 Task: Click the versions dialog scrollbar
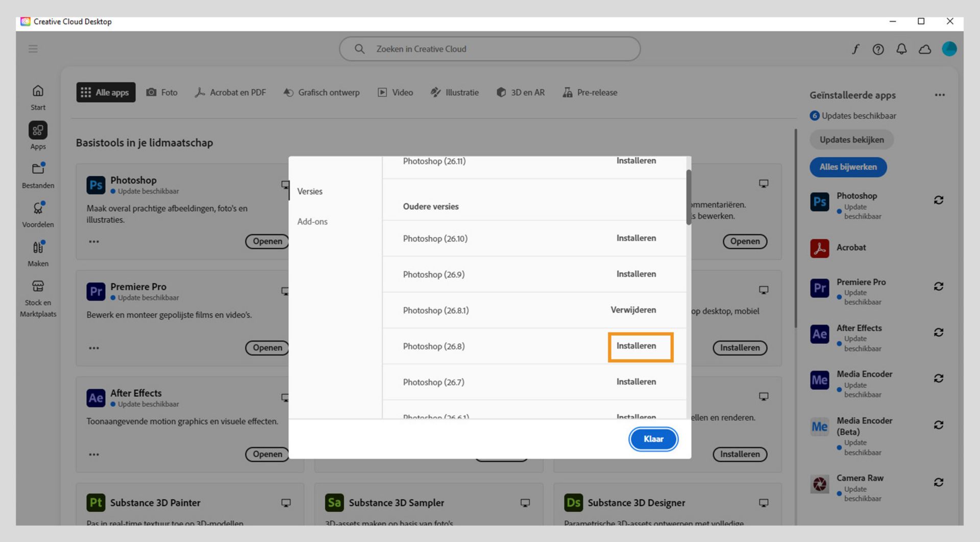[x=689, y=197]
